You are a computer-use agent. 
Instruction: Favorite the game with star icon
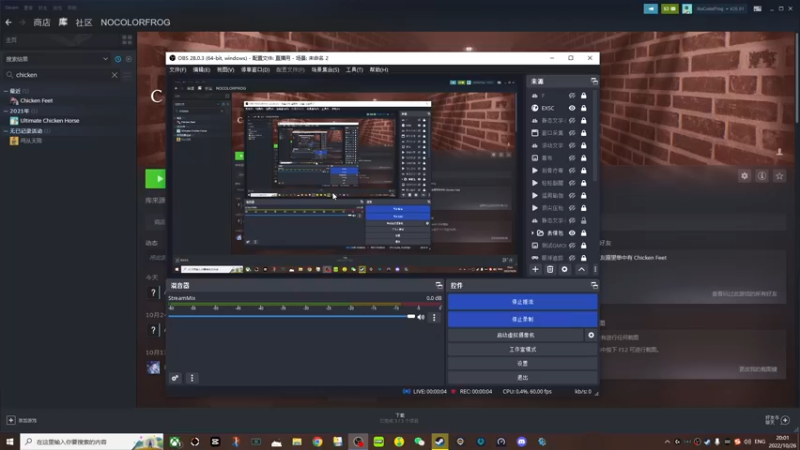click(779, 176)
